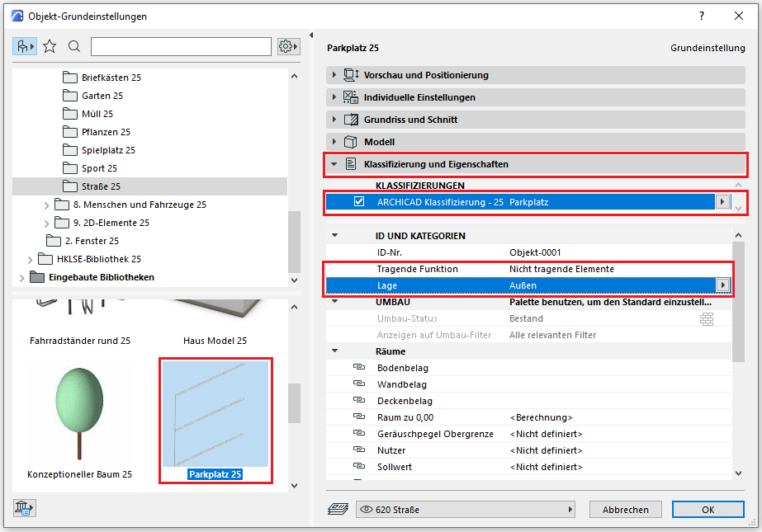Select the Spielplatz 25 folder
This screenshot has width=762, height=532.
point(107,150)
